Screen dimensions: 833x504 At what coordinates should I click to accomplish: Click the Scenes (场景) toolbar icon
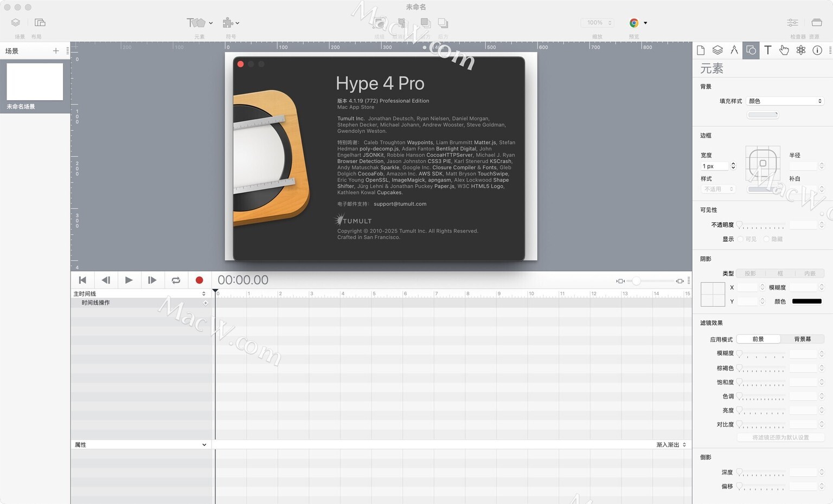click(16, 23)
